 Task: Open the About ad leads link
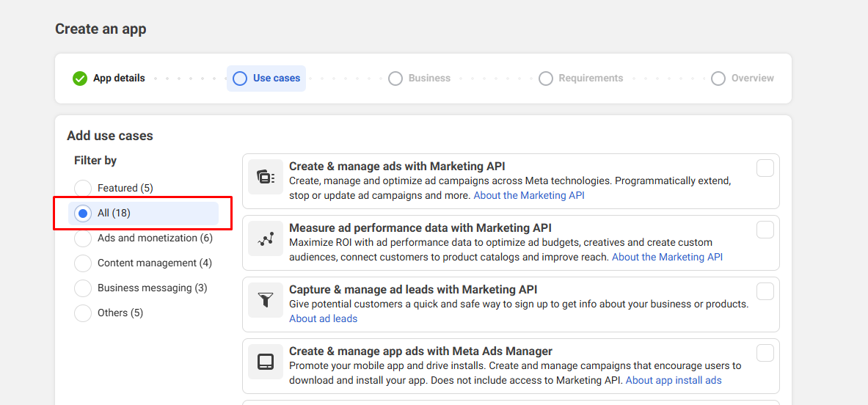point(324,318)
